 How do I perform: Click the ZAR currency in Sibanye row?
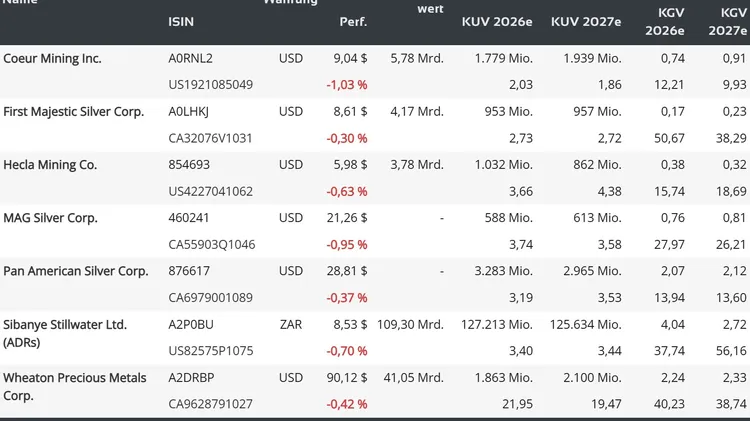291,324
